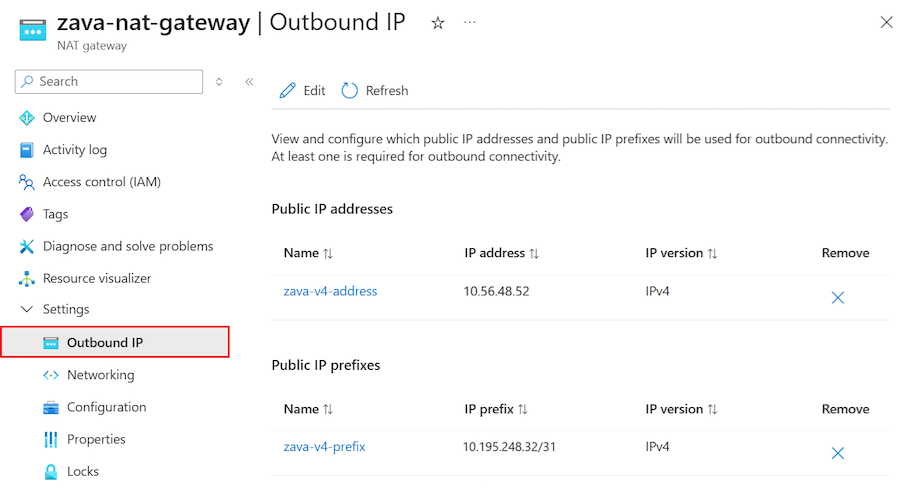Open the Overview menu item
906x492 pixels.
pos(69,117)
